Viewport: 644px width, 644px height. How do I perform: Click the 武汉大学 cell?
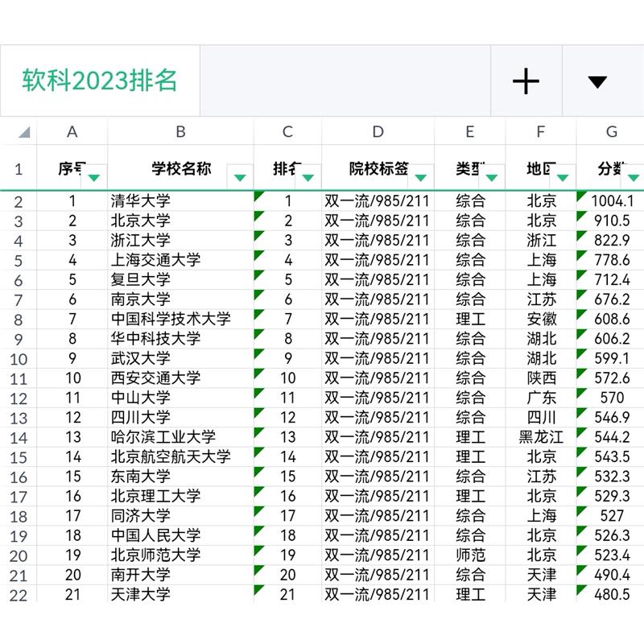(180, 358)
